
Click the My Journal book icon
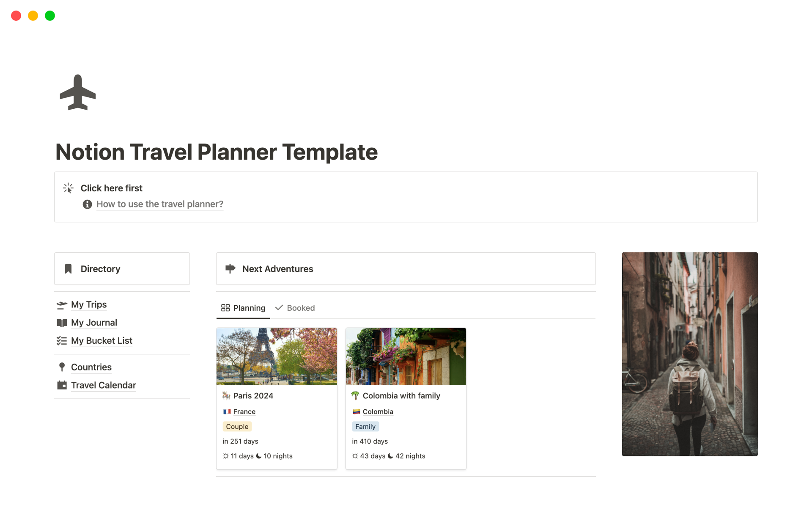[62, 323]
